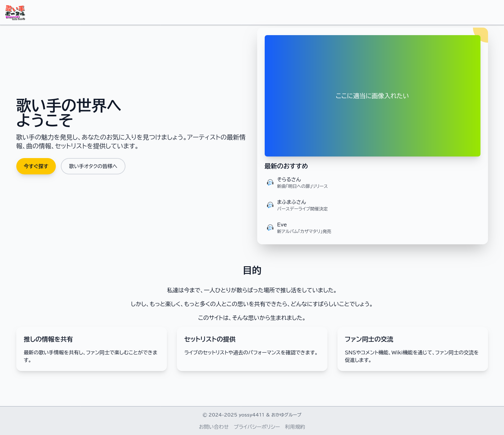Click the 歌い手ポータル site logo
This screenshot has width=504, height=435.
(x=15, y=13)
